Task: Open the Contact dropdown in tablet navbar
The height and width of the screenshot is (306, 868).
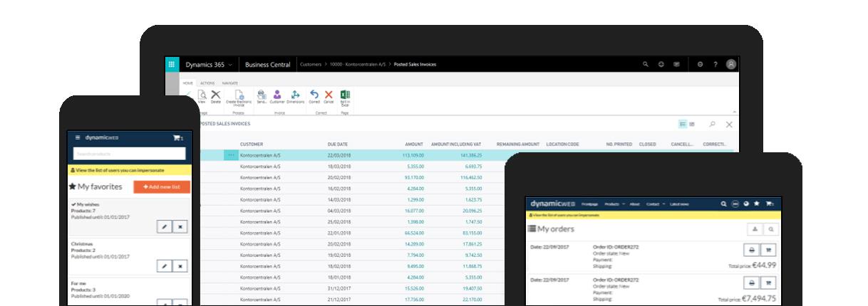Action: pyautogui.click(x=654, y=204)
